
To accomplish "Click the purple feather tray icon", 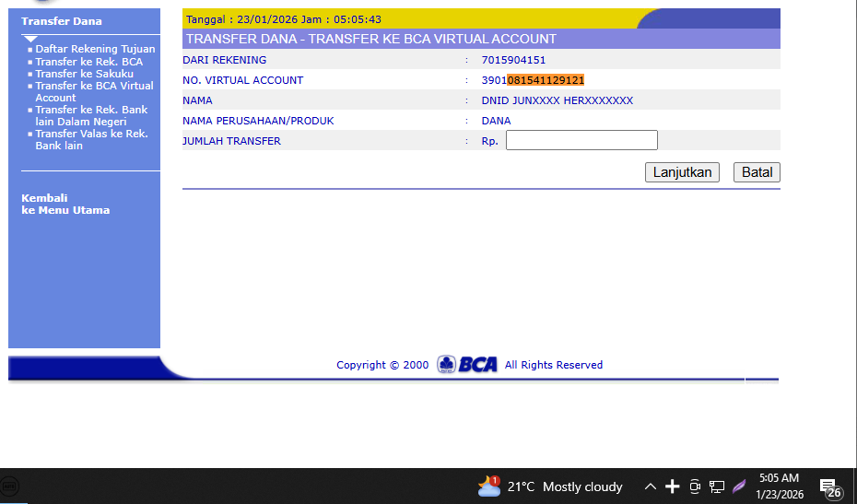I will point(739,486).
